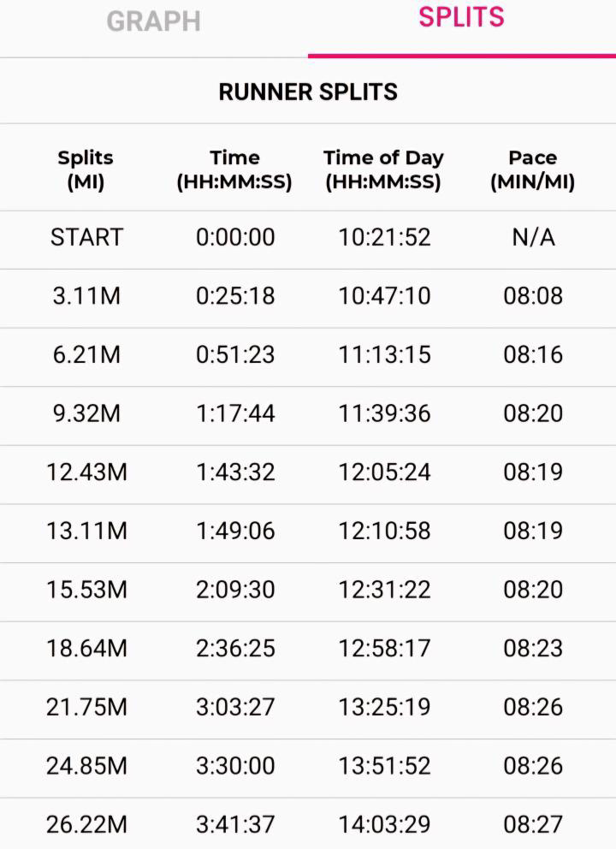The height and width of the screenshot is (849, 616).
Task: Click the Pace (MIN/MI) column header
Action: coord(533,169)
